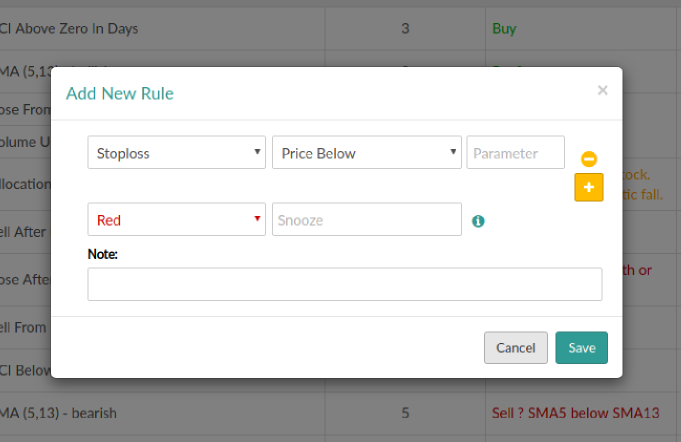Click the CI Above Zero In Days row
The image size is (681, 442).
(x=340, y=29)
